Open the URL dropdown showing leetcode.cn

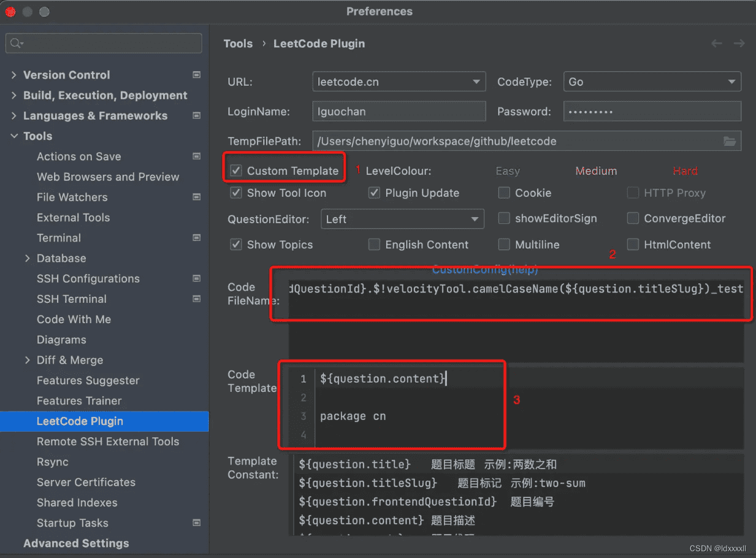(x=399, y=82)
